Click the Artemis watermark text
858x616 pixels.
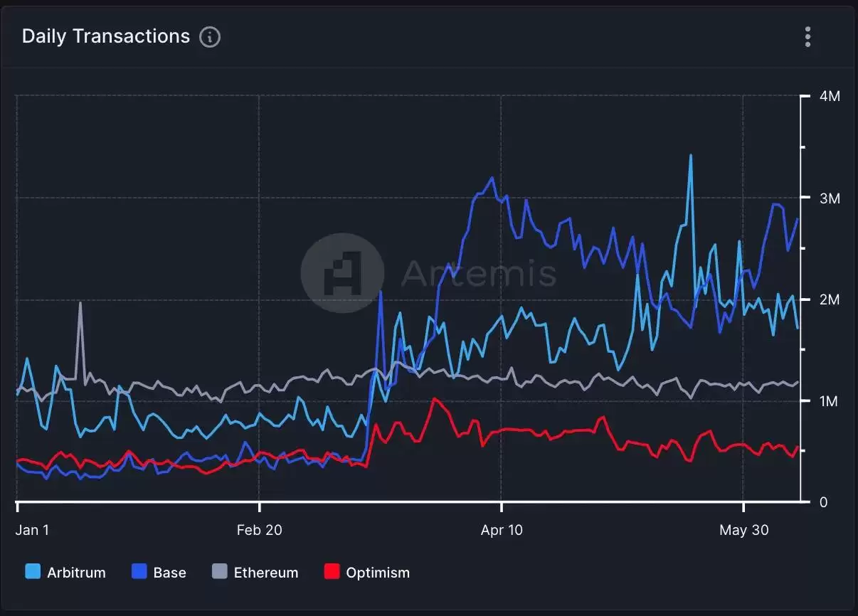click(x=478, y=273)
